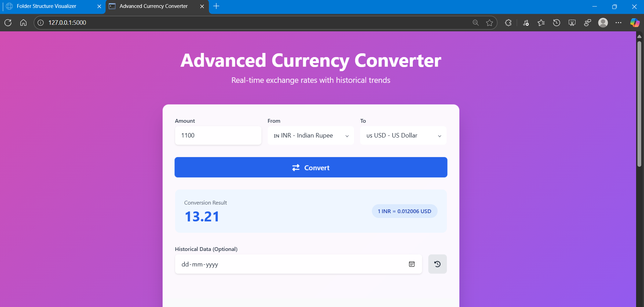Click the Amount label
The image size is (644, 307).
185,121
